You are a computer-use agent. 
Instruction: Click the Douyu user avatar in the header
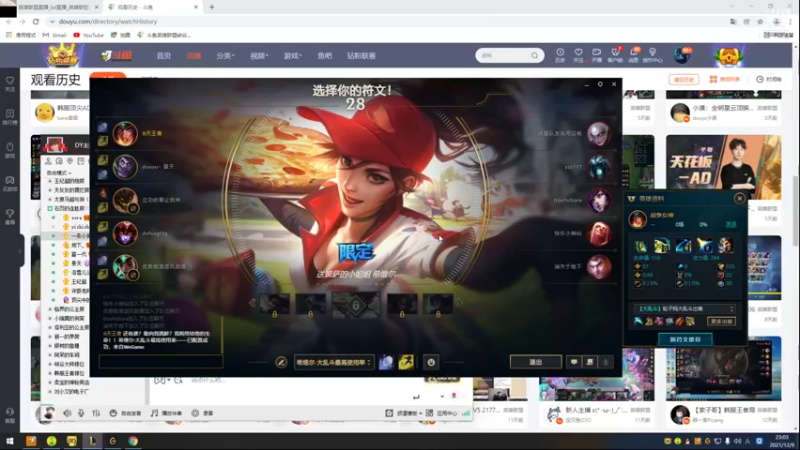tap(682, 55)
